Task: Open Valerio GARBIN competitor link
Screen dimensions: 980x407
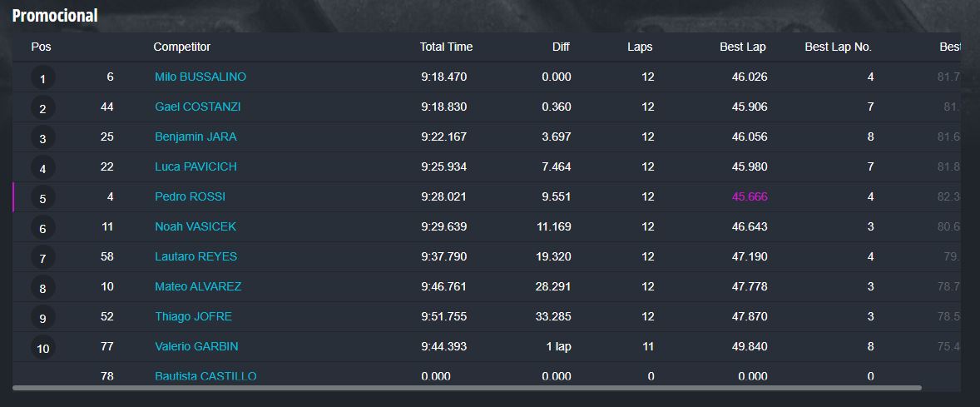Action: [196, 346]
